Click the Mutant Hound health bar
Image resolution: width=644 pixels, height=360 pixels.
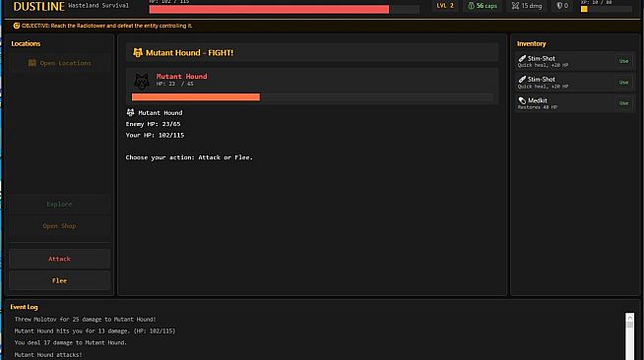tap(312, 97)
